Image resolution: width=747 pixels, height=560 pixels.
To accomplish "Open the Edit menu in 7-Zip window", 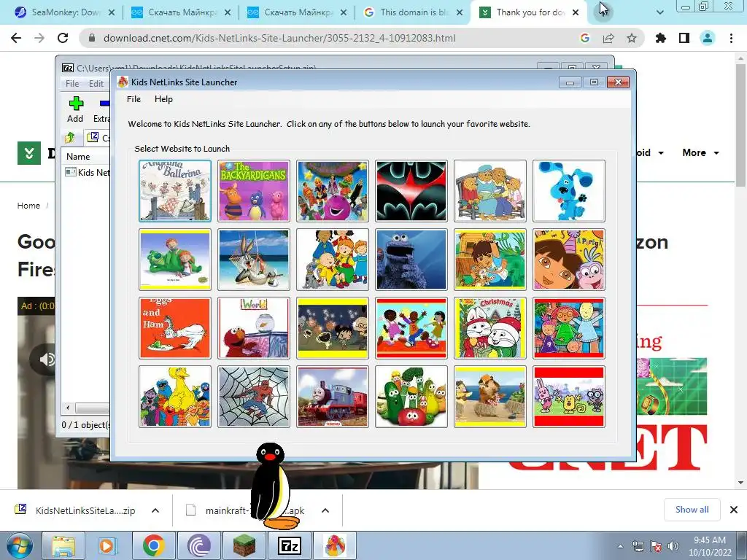I will pyautogui.click(x=96, y=83).
